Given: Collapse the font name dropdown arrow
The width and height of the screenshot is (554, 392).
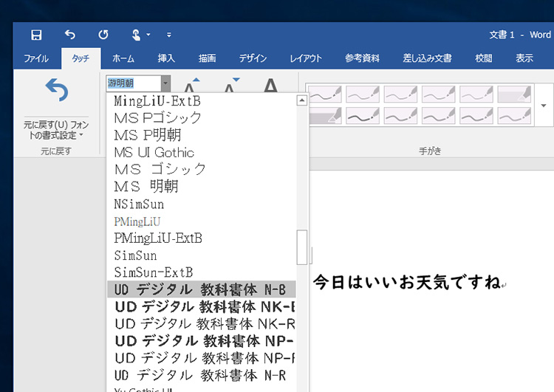Looking at the screenshot, I should (x=166, y=83).
